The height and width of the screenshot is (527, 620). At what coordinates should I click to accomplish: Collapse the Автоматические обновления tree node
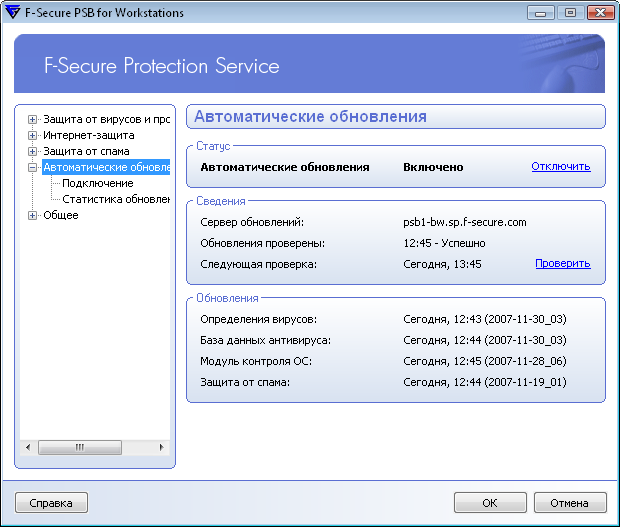coord(32,168)
